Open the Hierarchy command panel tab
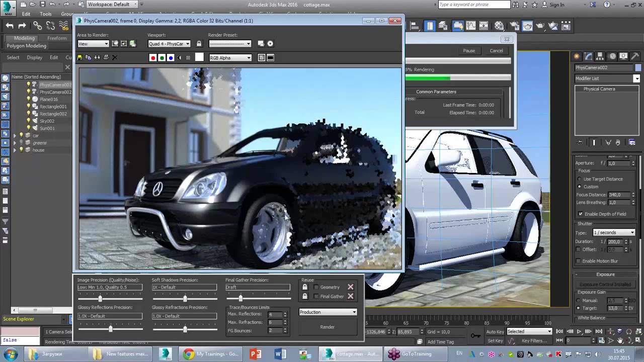The width and height of the screenshot is (644, 362). point(600,56)
